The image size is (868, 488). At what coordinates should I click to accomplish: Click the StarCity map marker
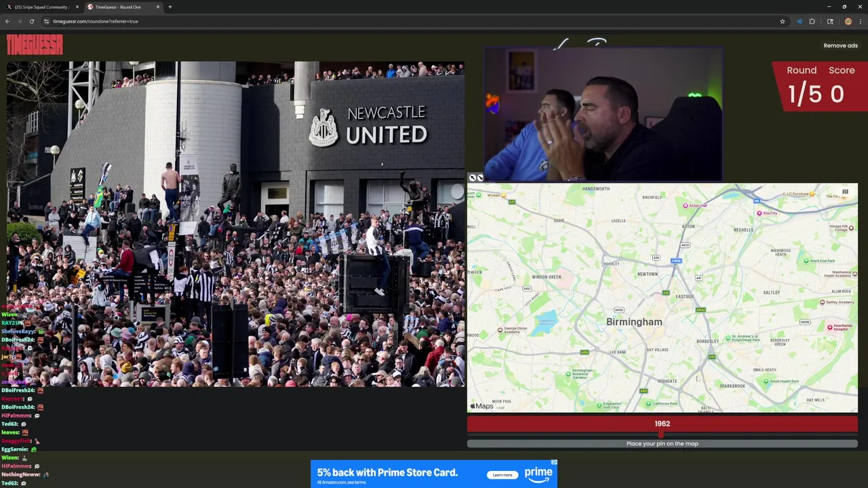coord(759,213)
